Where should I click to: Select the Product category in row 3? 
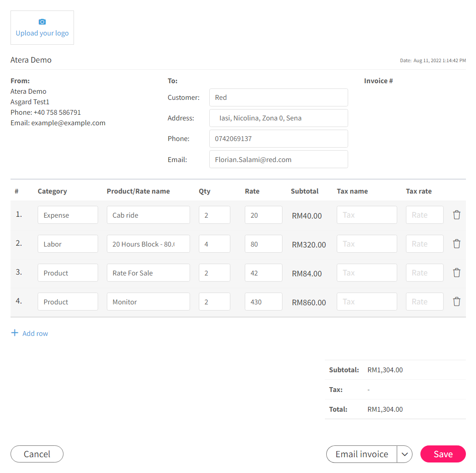pos(68,272)
